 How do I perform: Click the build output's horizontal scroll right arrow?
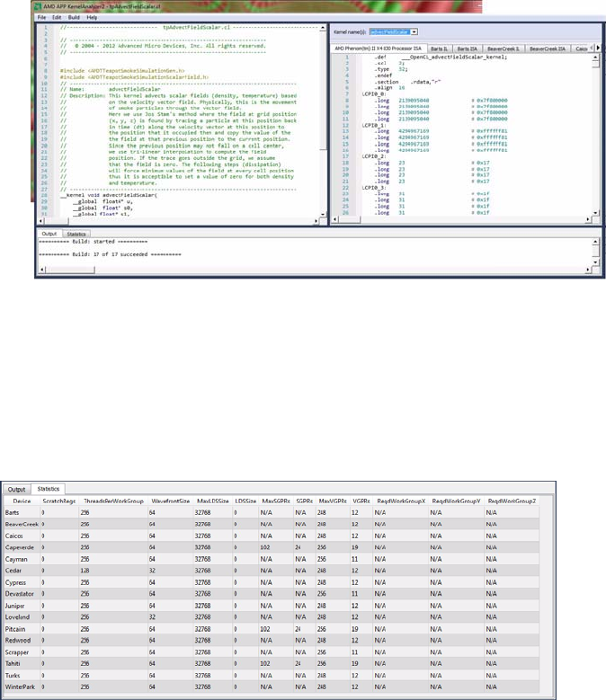point(588,270)
